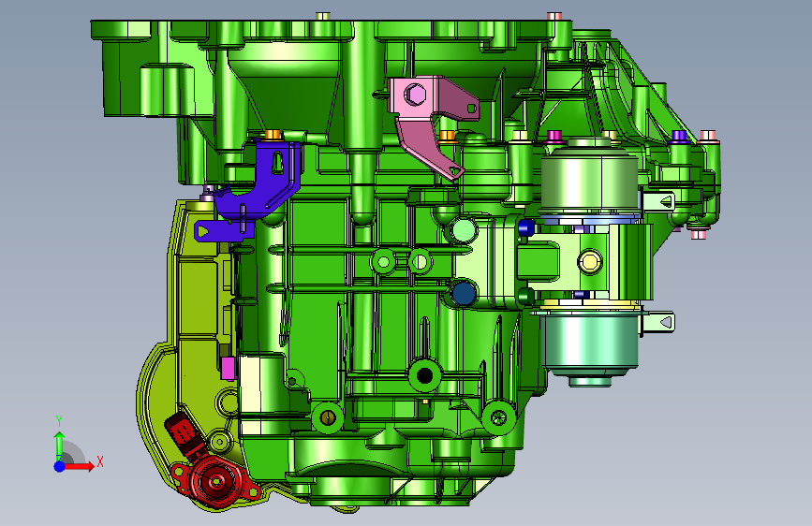Viewport: 812px width, 526px height.
Task: Pick the magenta bolt left of the upper cylinder
Action: [554, 136]
